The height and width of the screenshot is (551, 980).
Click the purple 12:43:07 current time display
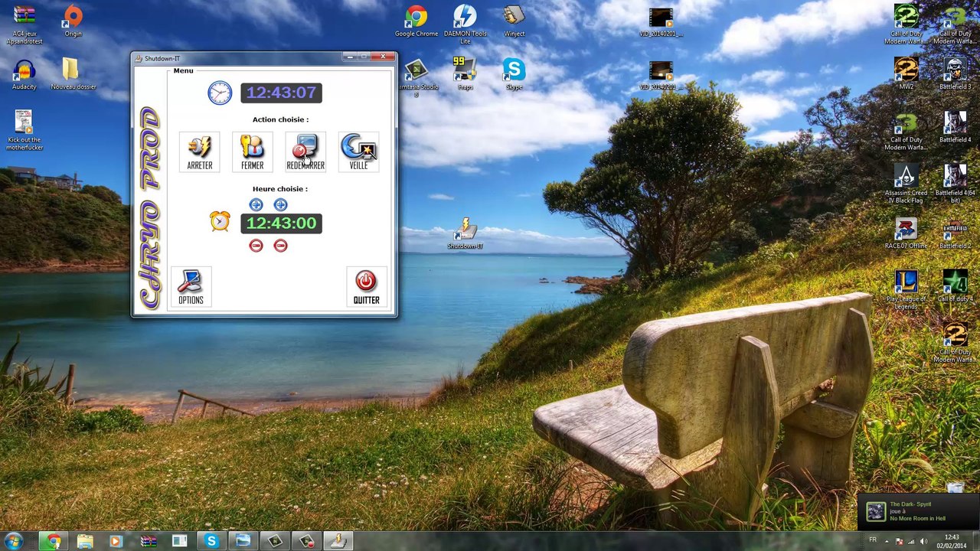[x=281, y=93]
